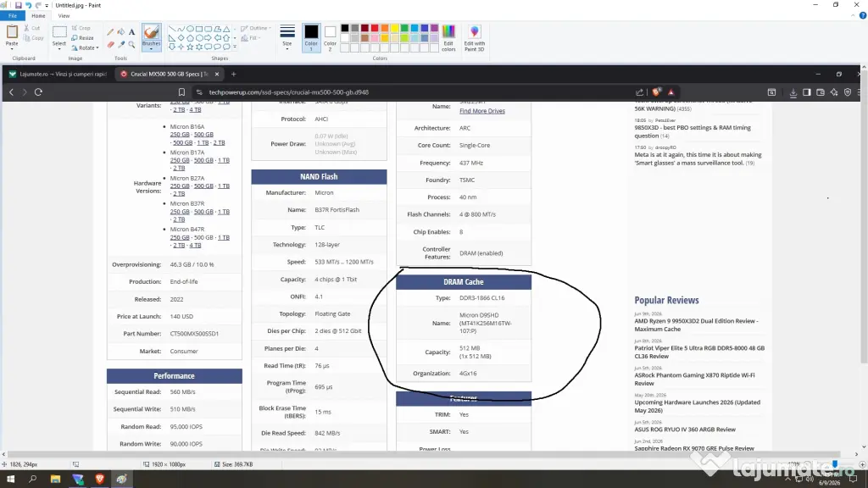
Task: Open the shape Fill dropdown
Action: tap(250, 38)
